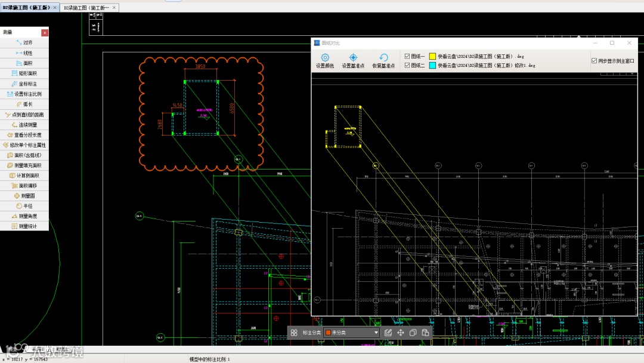Viewport: 644px width, 363px height.
Task: Select the 对齐 align measurement tool
Action: click(24, 43)
